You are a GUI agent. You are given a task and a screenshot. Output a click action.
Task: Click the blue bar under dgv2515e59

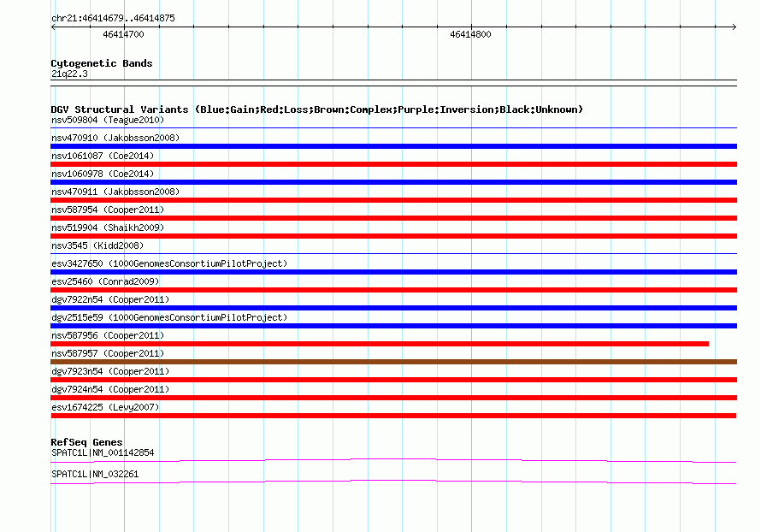click(393, 326)
